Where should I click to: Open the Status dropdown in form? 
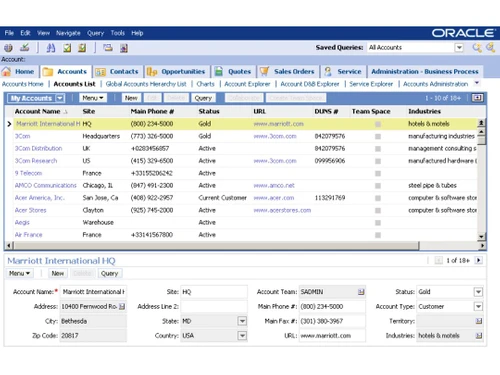click(x=478, y=292)
